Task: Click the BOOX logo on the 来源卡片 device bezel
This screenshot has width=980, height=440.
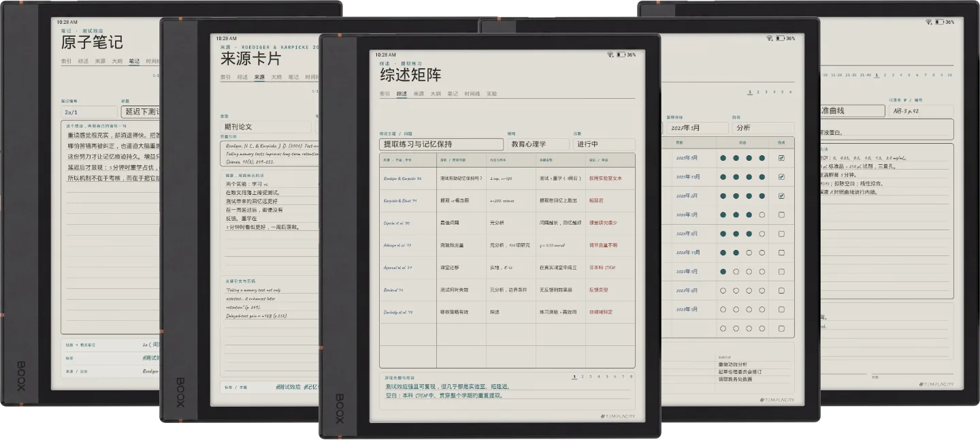Action: 180,392
